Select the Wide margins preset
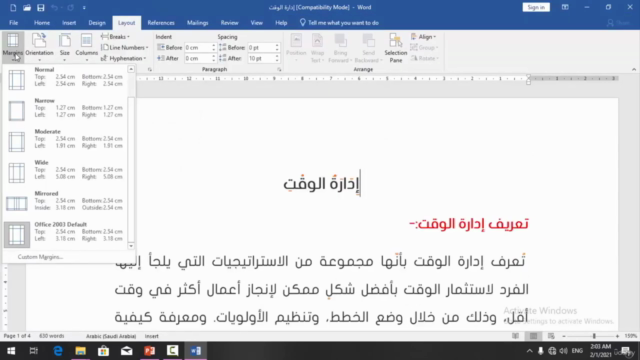Screen dimensions: 640x360 65,172
